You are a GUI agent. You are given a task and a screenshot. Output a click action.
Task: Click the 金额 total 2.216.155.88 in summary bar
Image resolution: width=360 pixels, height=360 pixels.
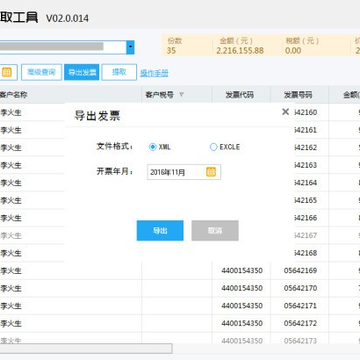pyautogui.click(x=240, y=51)
